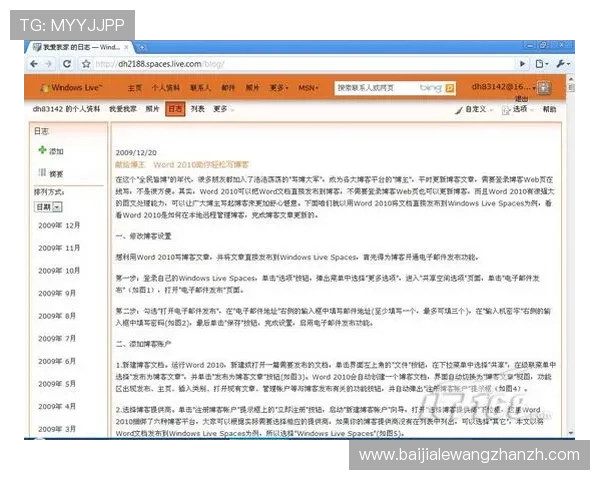600x480 pixels.
Task: Click the Windows Live logo
Action: pos(72,88)
